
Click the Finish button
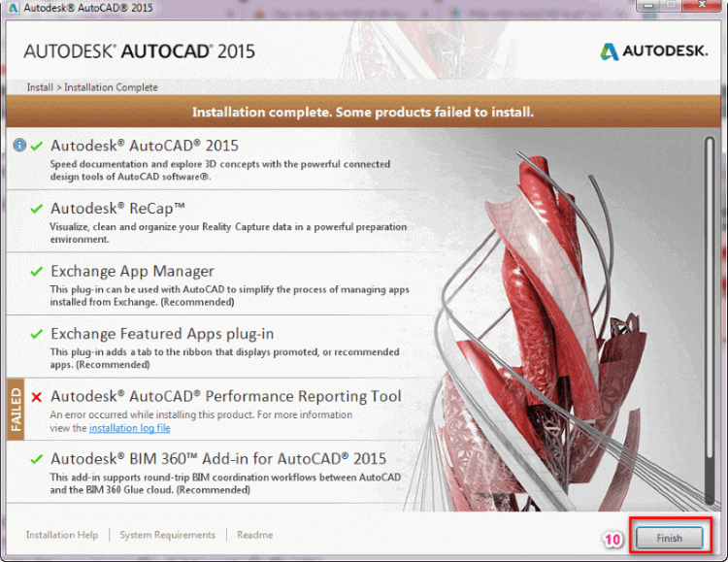669,538
